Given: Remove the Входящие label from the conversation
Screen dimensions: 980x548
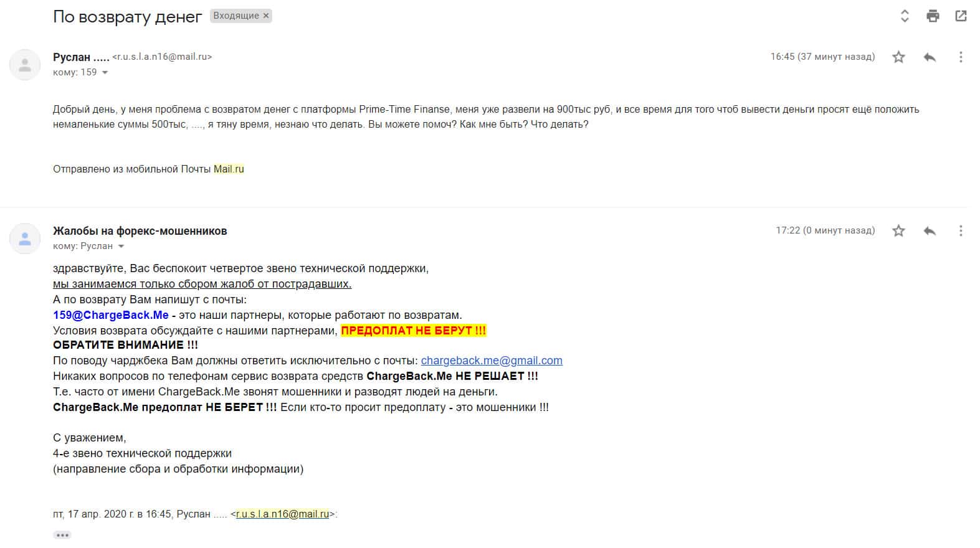Looking at the screenshot, I should (x=266, y=16).
